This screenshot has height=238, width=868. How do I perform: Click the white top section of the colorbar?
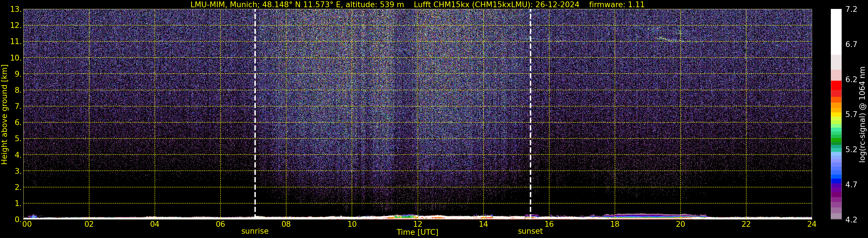(836, 30)
